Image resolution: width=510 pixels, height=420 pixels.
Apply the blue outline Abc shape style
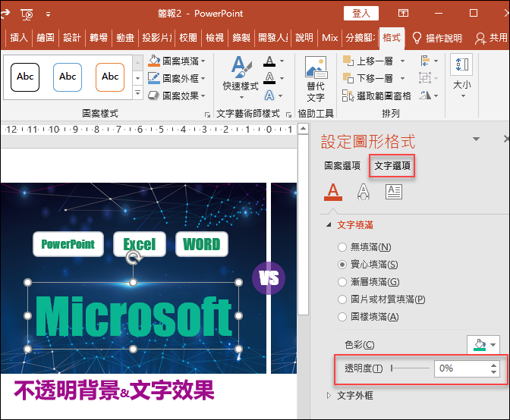click(x=68, y=77)
